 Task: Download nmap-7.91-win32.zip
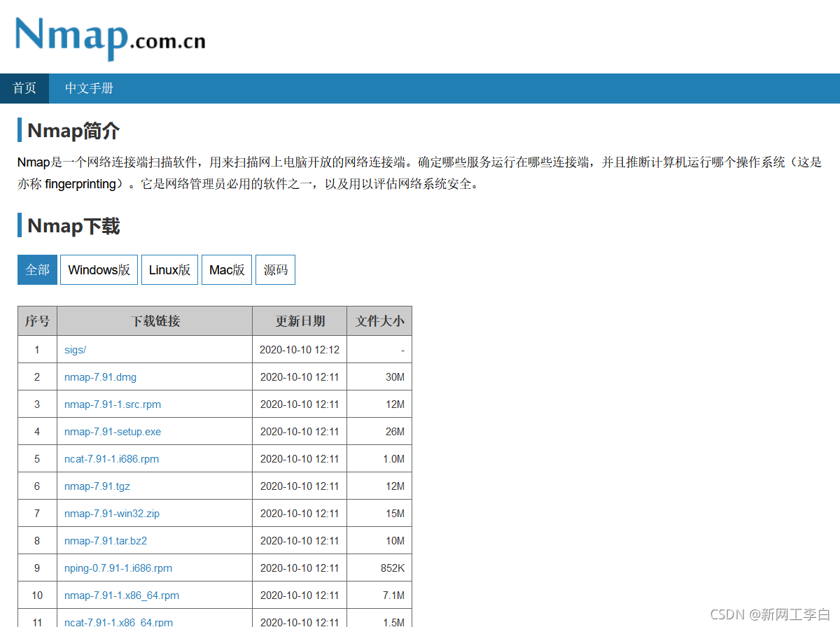tap(112, 514)
